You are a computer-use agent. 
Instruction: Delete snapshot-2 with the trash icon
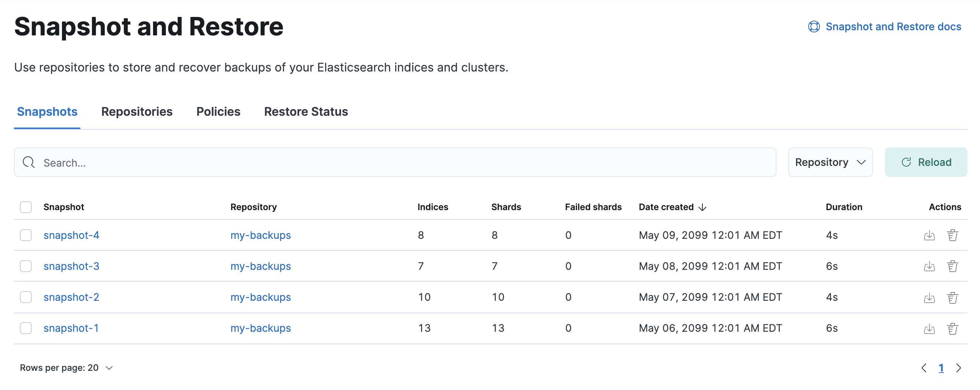952,297
